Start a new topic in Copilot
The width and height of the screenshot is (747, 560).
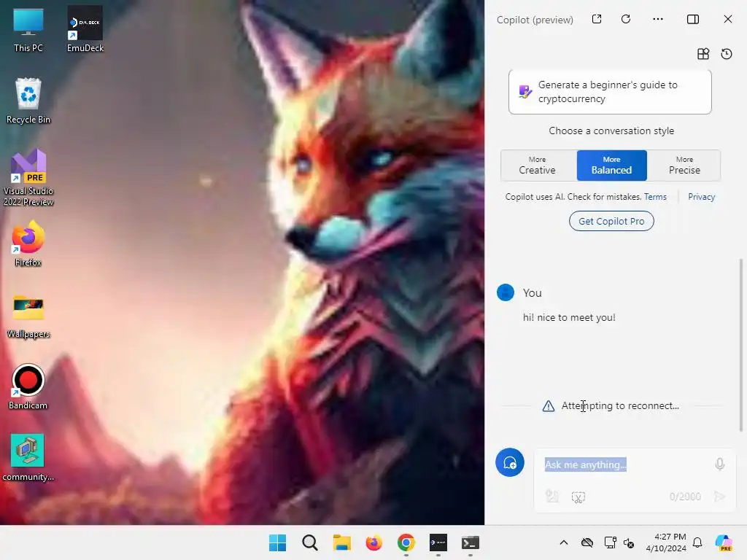coord(510,462)
